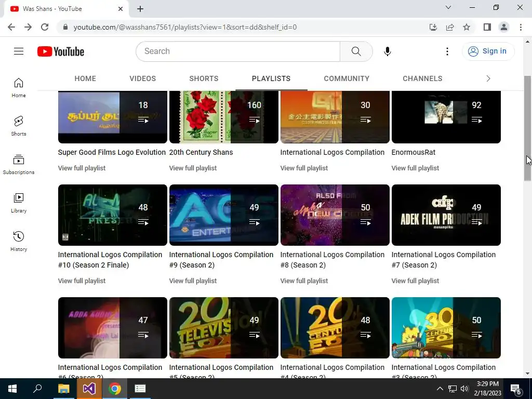Click in the YouTube search field

click(238, 51)
